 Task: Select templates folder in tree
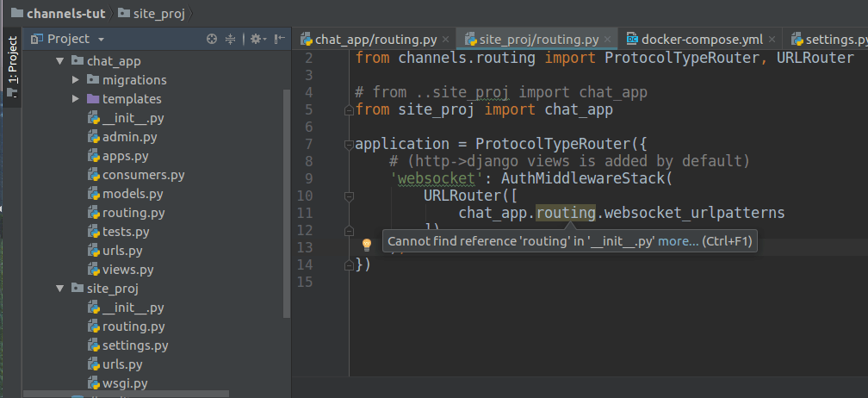pos(132,99)
